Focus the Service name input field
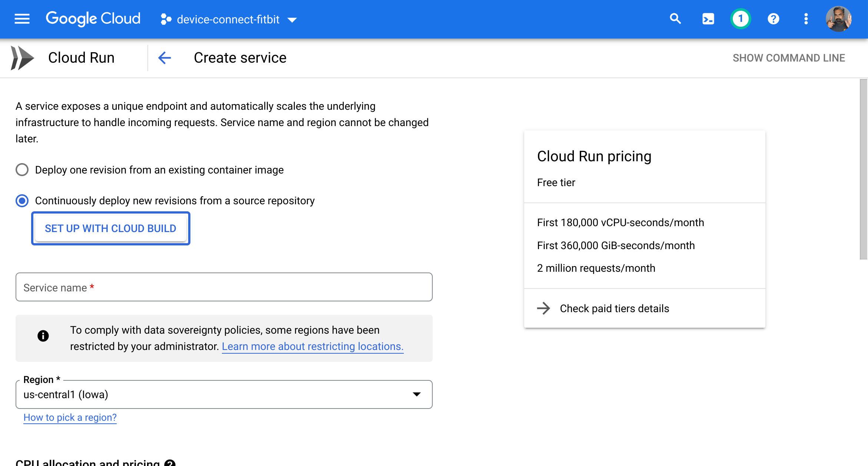868x466 pixels. [224, 287]
